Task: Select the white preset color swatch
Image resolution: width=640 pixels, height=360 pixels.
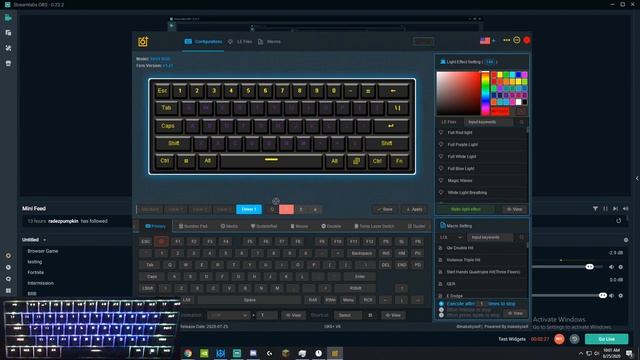Action: click(x=519, y=102)
